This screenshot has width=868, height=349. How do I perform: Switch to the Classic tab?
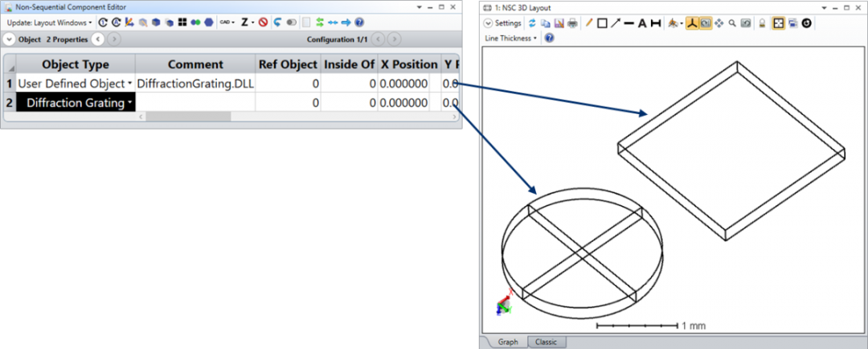click(546, 342)
